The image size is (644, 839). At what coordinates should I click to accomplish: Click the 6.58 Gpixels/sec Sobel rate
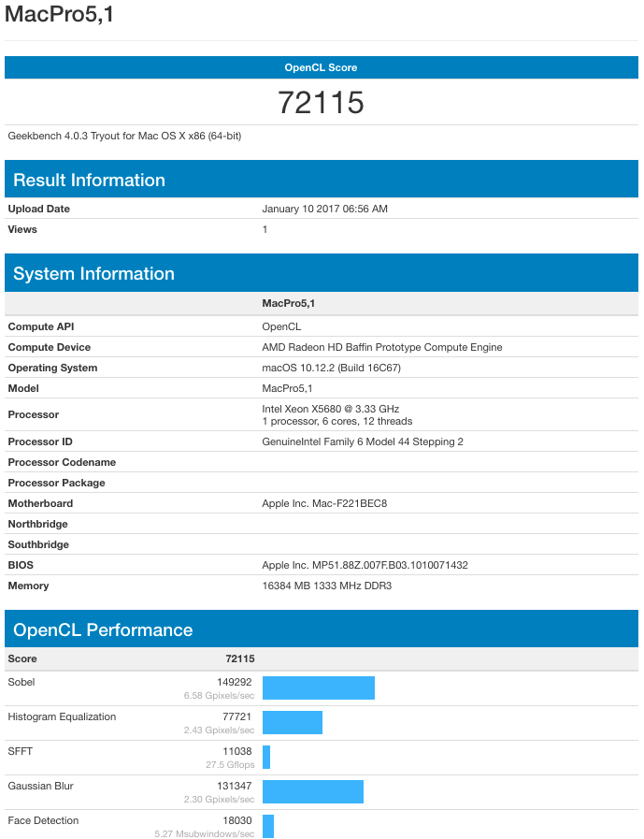pos(220,696)
